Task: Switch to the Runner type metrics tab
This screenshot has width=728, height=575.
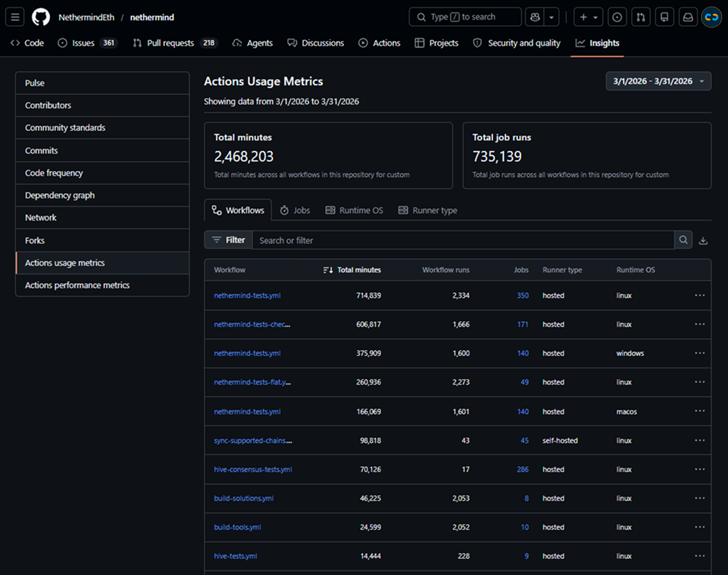Action: [427, 210]
